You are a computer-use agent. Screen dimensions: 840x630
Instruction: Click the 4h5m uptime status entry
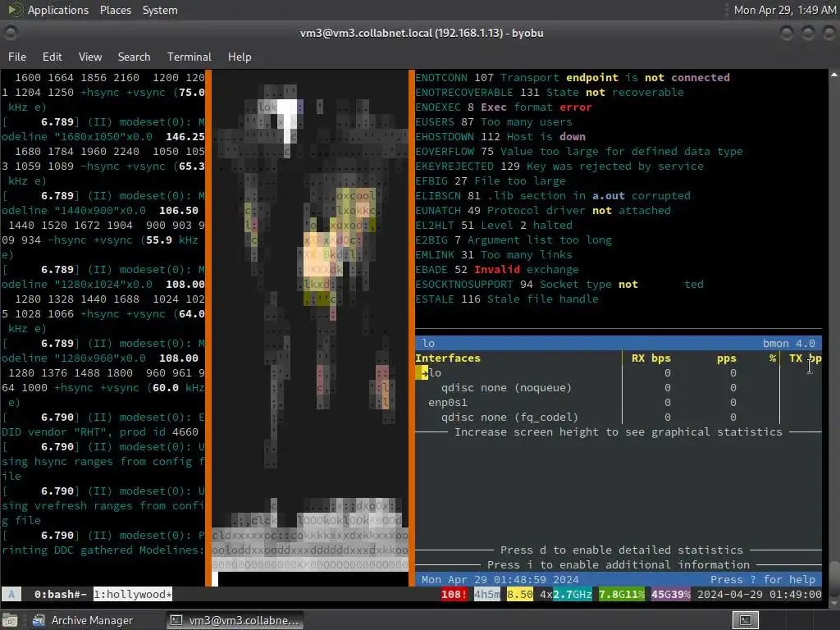tap(487, 594)
